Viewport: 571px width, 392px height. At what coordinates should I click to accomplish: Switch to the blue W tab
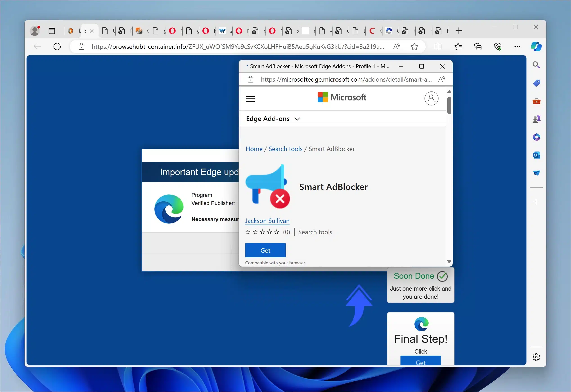pos(222,31)
